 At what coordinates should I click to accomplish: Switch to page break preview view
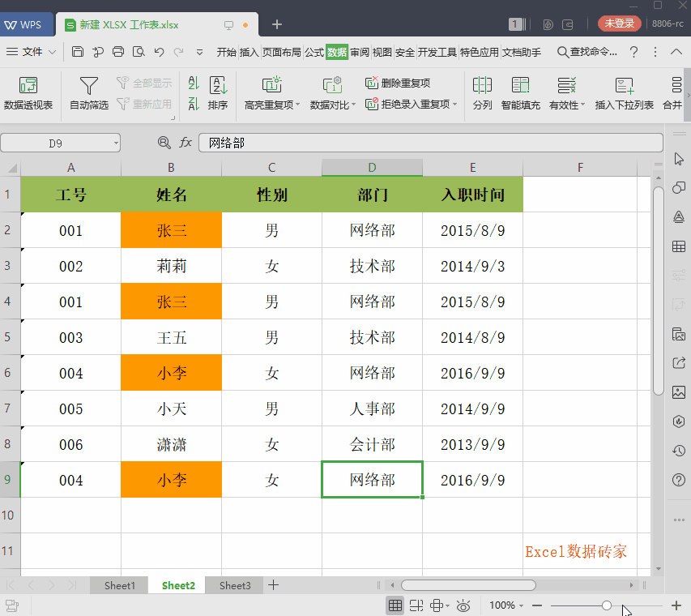coord(416,605)
